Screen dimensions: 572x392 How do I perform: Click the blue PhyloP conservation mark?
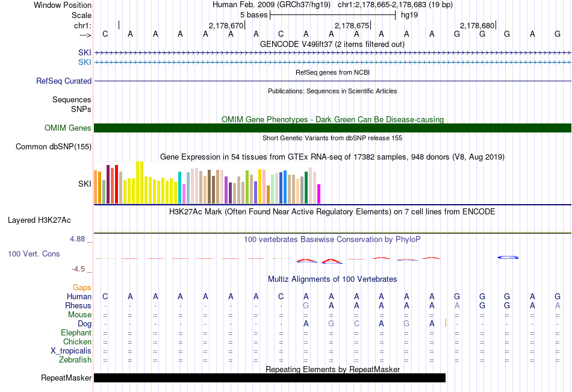pyautogui.click(x=508, y=257)
